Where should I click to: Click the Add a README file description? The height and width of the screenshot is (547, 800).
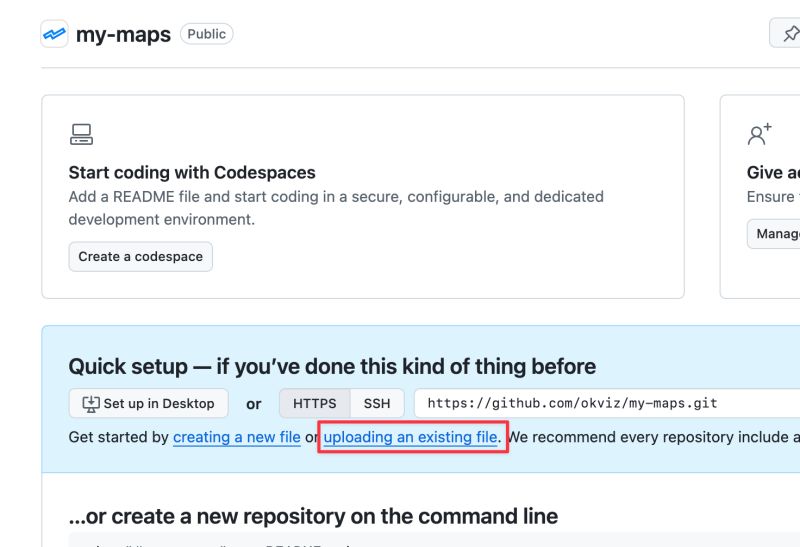click(336, 208)
